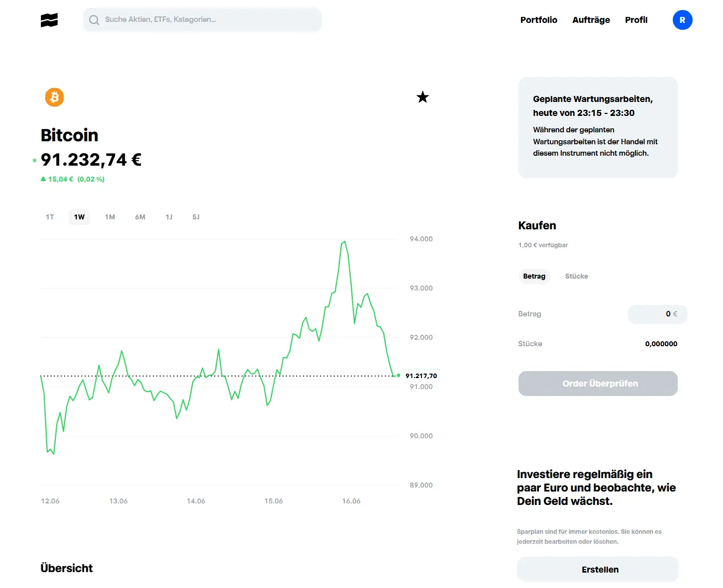Click the 92.000 price axis label
723x588 pixels.
(x=421, y=337)
